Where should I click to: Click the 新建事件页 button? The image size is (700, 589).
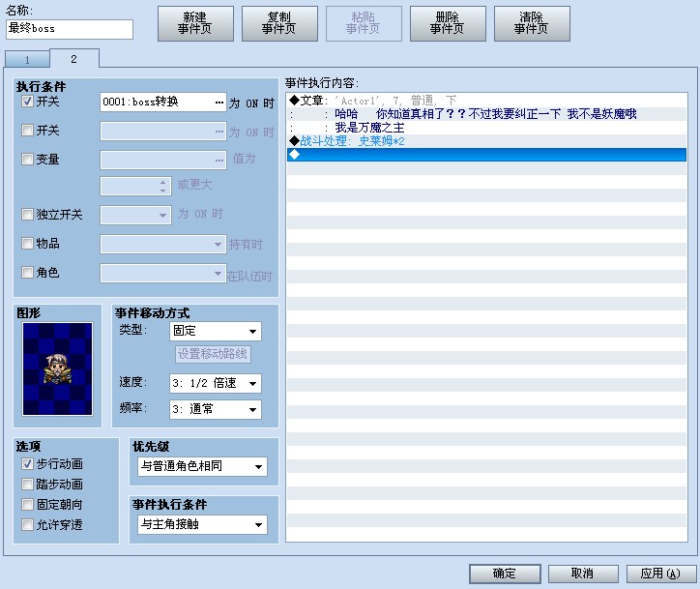(195, 23)
